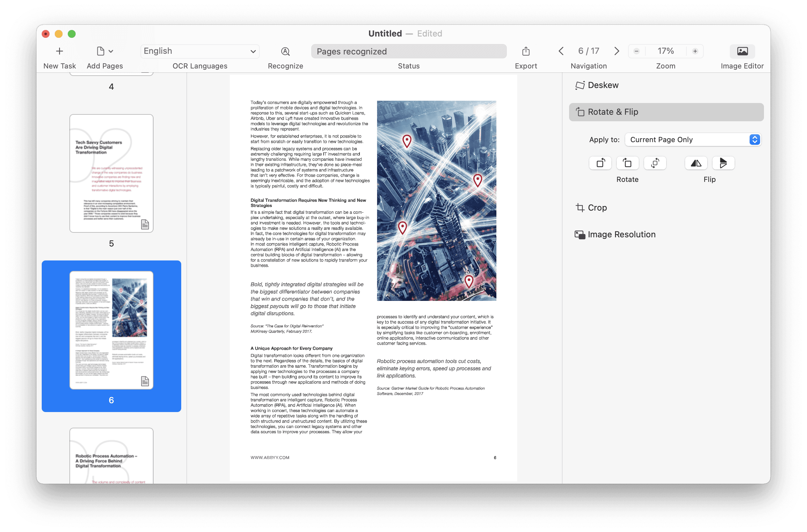Click the Export share icon

click(x=525, y=51)
